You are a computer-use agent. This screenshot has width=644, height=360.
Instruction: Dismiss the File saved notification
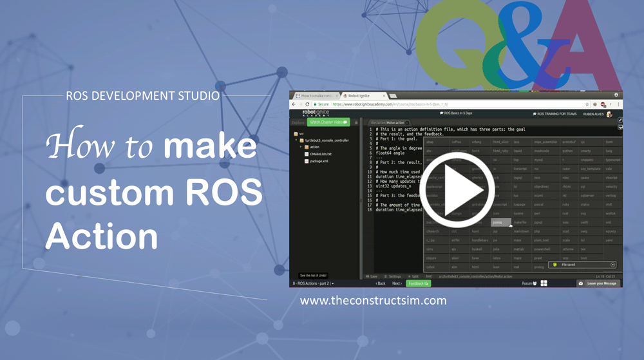(612, 265)
